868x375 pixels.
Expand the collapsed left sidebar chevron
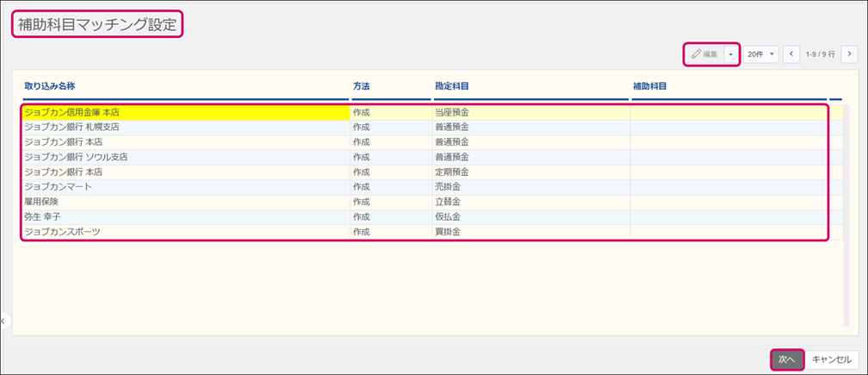click(3, 321)
